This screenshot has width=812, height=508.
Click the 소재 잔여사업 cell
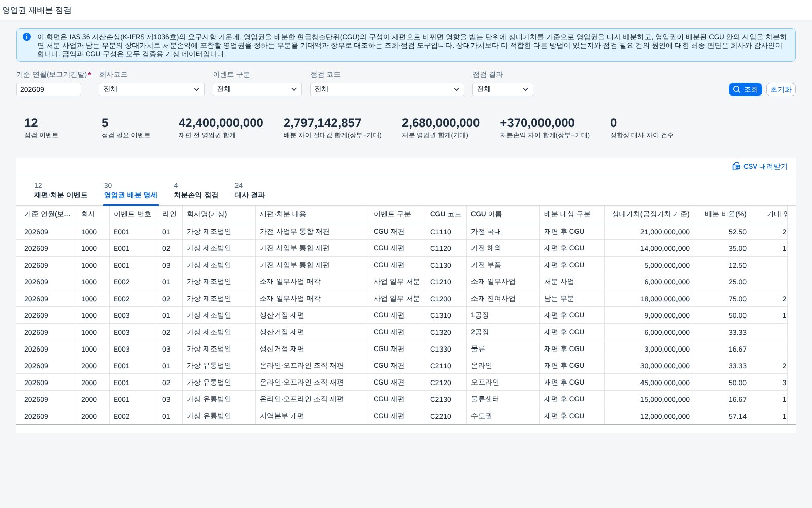(x=503, y=299)
